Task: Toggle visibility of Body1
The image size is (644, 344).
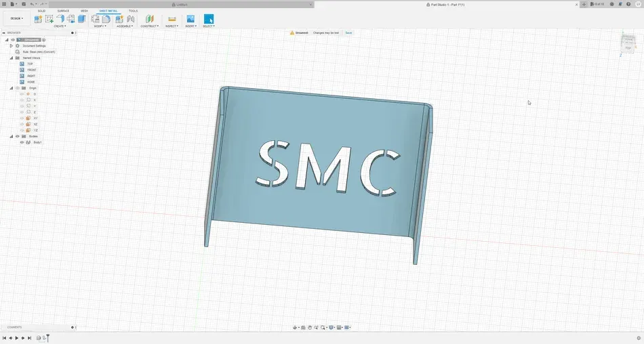Action: [22, 142]
